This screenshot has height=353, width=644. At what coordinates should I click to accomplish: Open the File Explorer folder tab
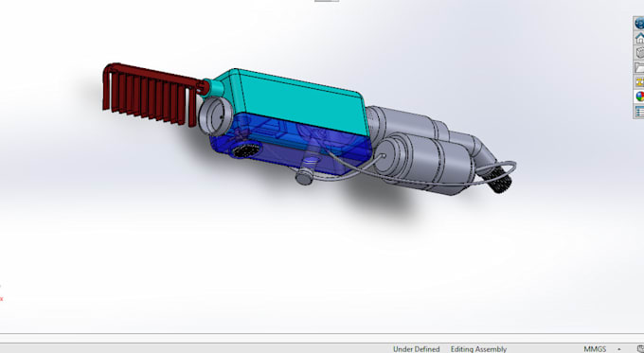pos(639,68)
